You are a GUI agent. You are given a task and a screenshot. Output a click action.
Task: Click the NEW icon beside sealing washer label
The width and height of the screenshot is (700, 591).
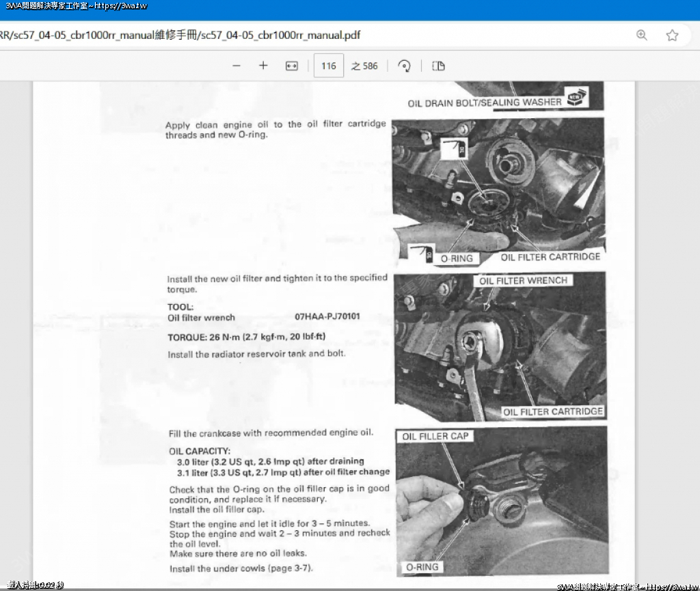575,98
